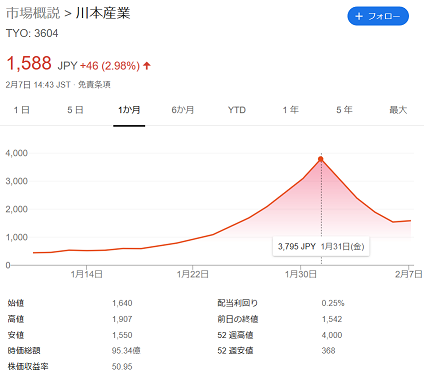Click the 52週安値 value 368
Image resolution: width=424 pixels, height=375 pixels.
[328, 351]
